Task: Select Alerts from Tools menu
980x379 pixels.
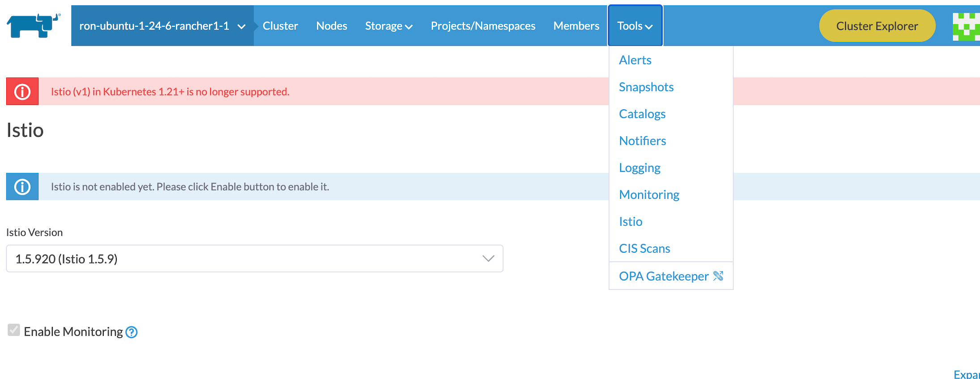Action: coord(635,60)
